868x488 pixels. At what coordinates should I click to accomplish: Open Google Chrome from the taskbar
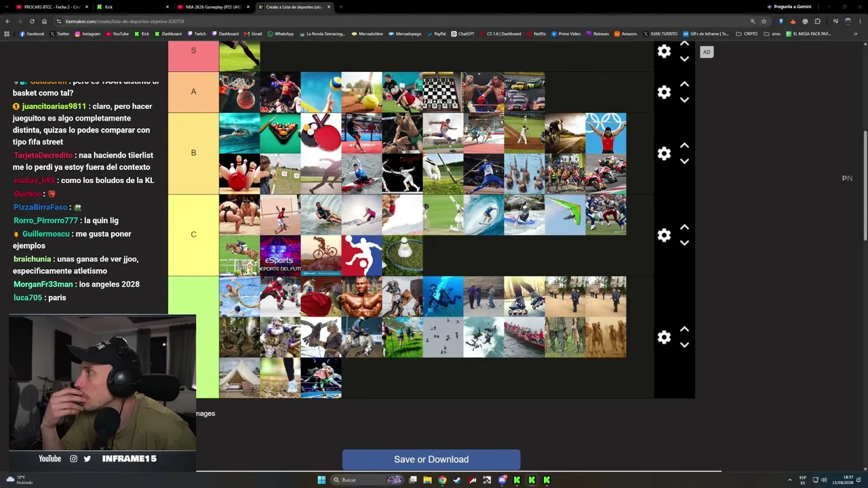click(442, 480)
